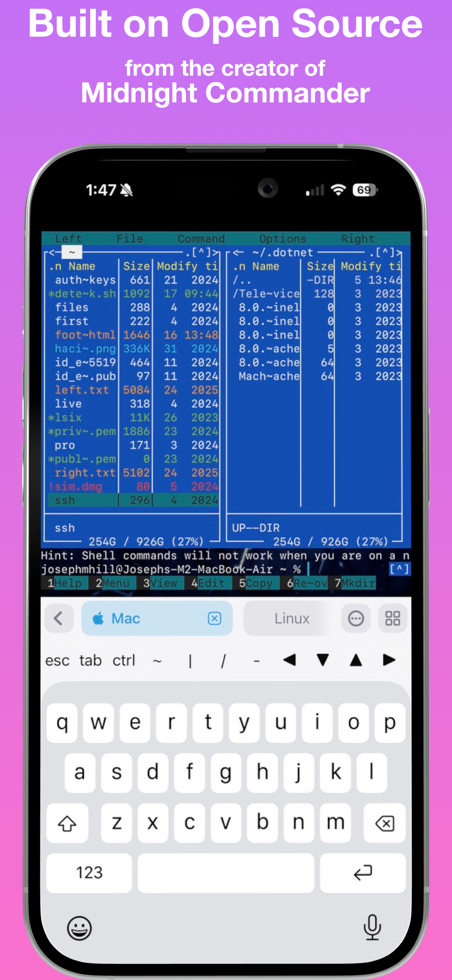The image size is (452, 980).
Task: Tap the space bar
Action: [x=226, y=873]
